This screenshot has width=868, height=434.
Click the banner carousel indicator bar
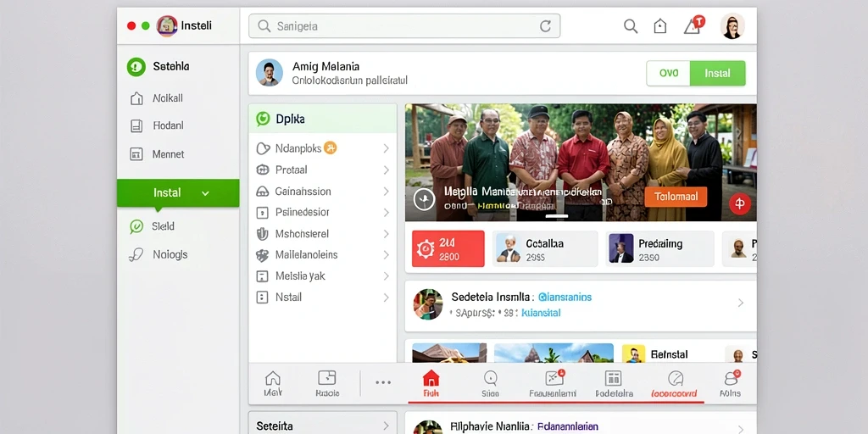click(557, 216)
